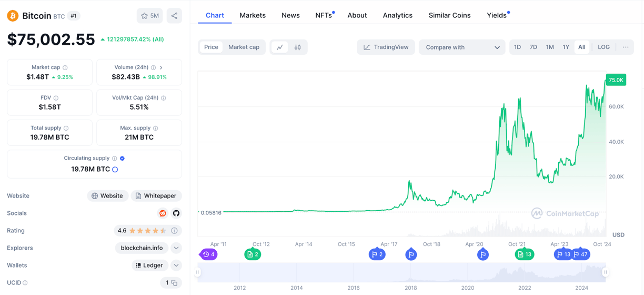This screenshot has height=295, width=644.
Task: Click the verified checkmark badge
Action: pos(123,158)
